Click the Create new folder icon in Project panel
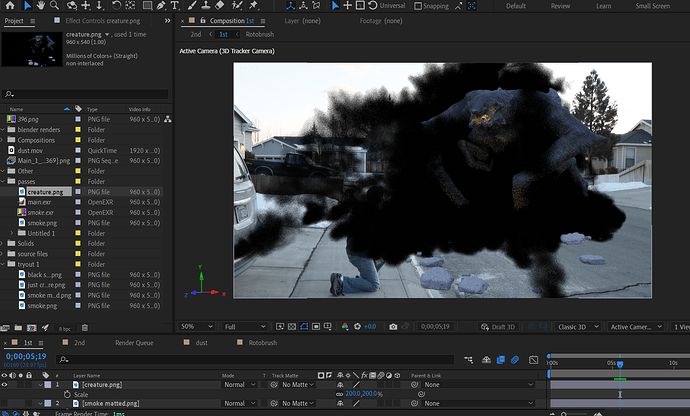This screenshot has height=416, width=690. point(18,328)
